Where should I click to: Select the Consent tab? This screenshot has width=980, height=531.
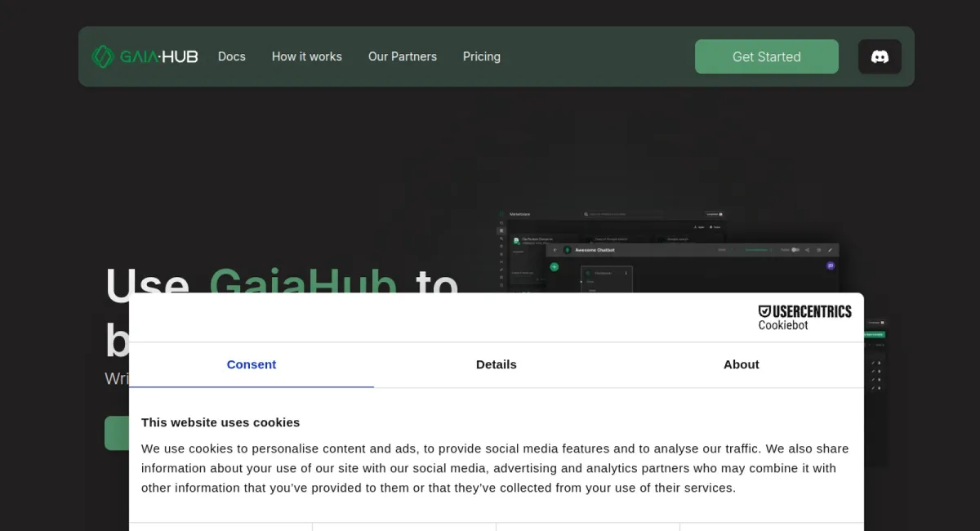pyautogui.click(x=252, y=364)
